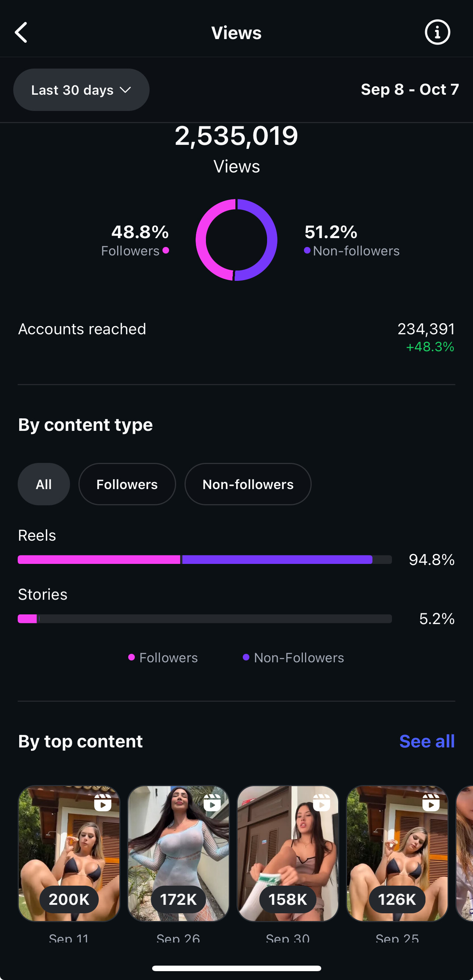Click the Reels views progress bar
Viewport: 473px width, 980px height.
[x=204, y=559]
